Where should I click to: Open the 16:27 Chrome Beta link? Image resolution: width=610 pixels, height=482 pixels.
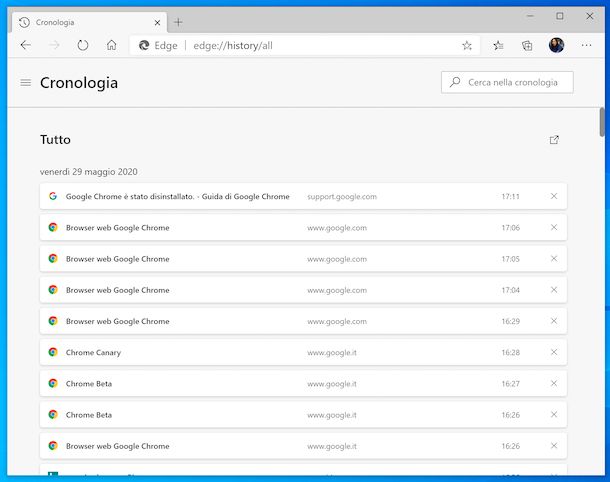point(89,384)
